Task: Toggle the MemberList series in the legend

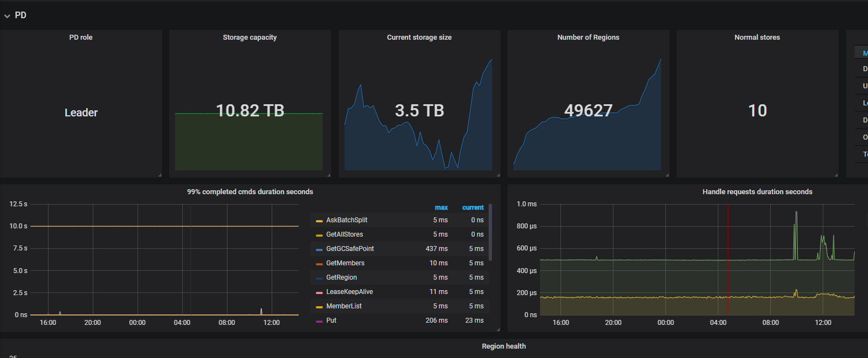Action: pos(344,306)
